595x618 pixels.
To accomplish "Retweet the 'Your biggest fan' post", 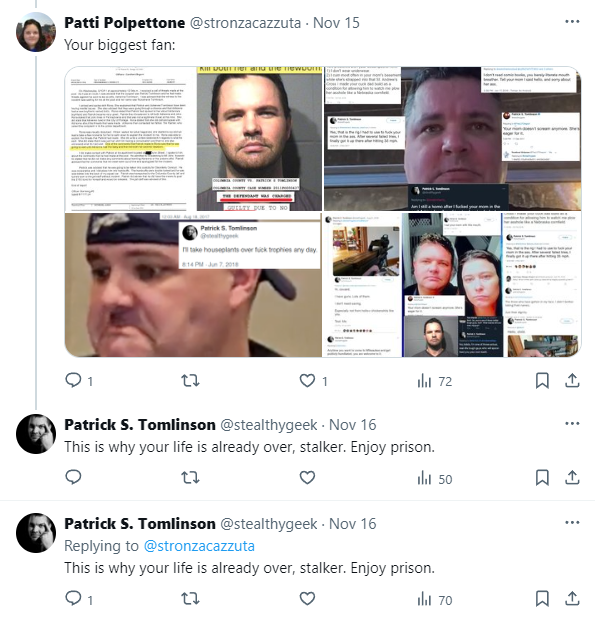I will tap(190, 380).
